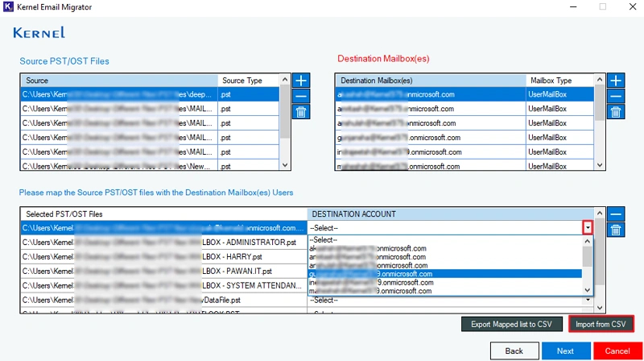The width and height of the screenshot is (644, 361).
Task: Click Import from CSV button
Action: coord(601,324)
